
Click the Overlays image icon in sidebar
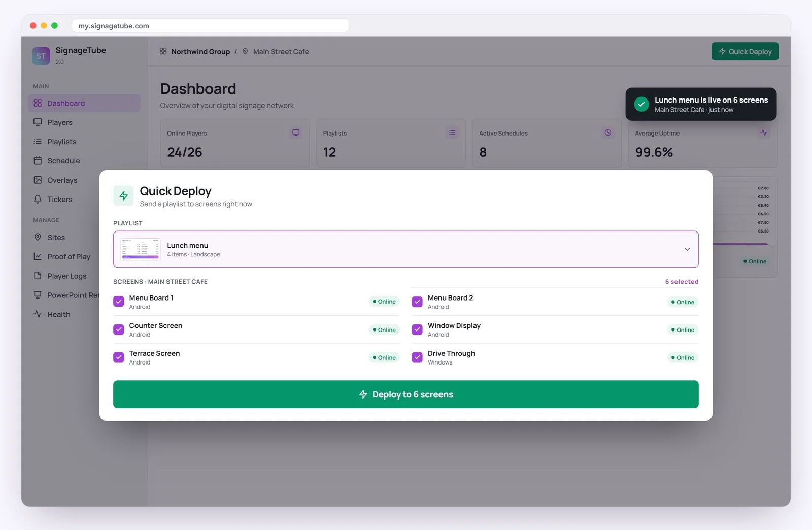click(x=38, y=180)
